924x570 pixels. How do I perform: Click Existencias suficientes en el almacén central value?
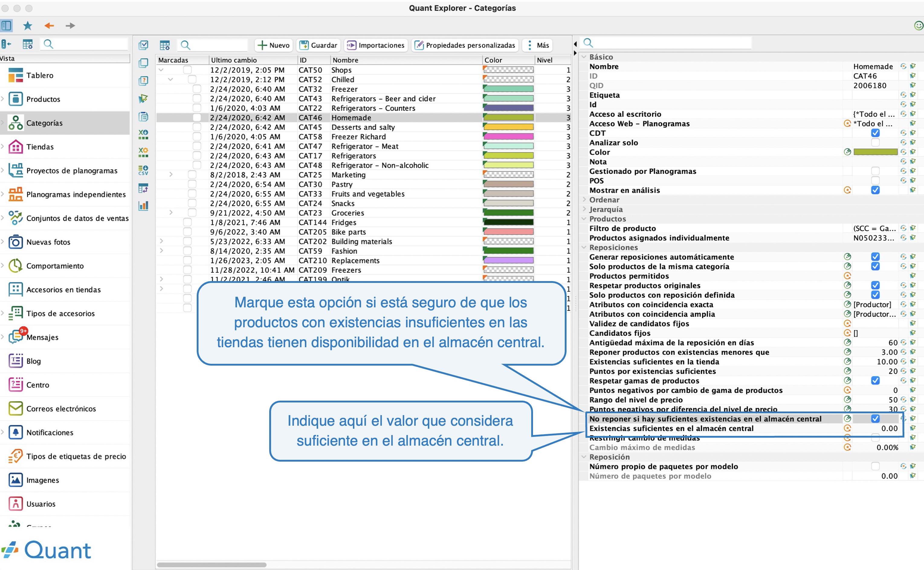click(875, 429)
